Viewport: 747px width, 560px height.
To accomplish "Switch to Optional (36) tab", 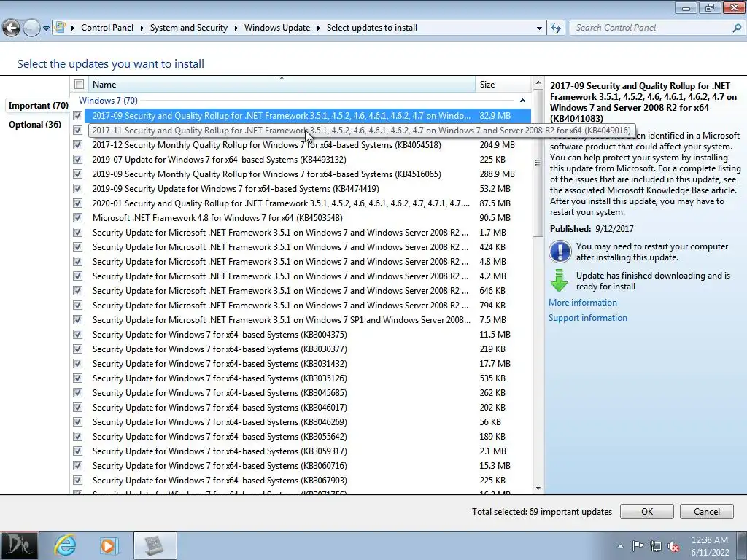I will coord(35,124).
